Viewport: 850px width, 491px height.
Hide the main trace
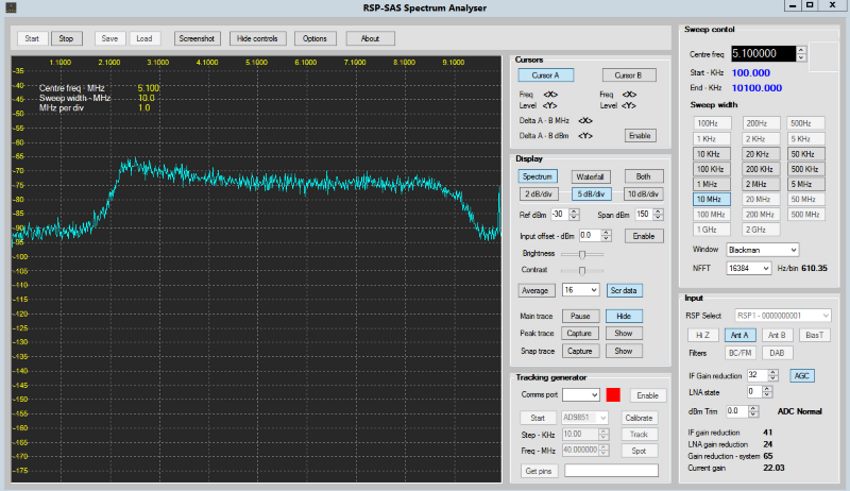pos(624,316)
